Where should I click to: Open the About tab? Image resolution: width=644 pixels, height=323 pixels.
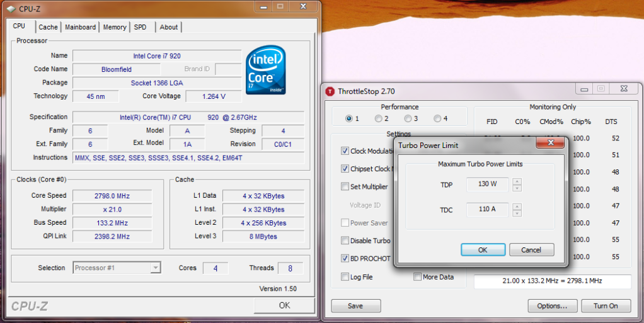(x=169, y=27)
